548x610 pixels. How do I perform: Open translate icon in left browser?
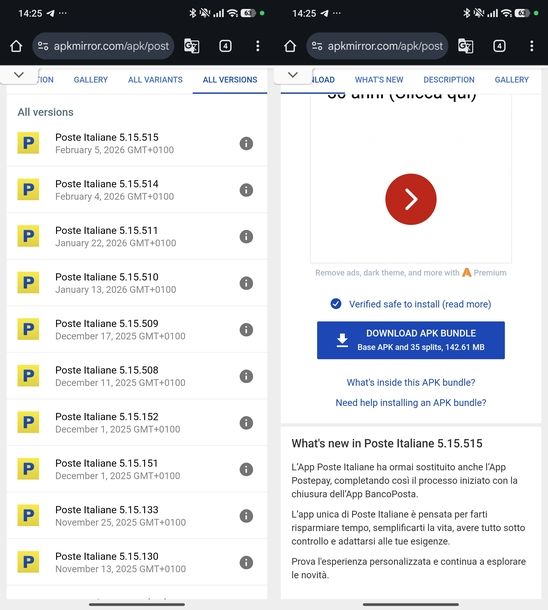click(x=192, y=46)
